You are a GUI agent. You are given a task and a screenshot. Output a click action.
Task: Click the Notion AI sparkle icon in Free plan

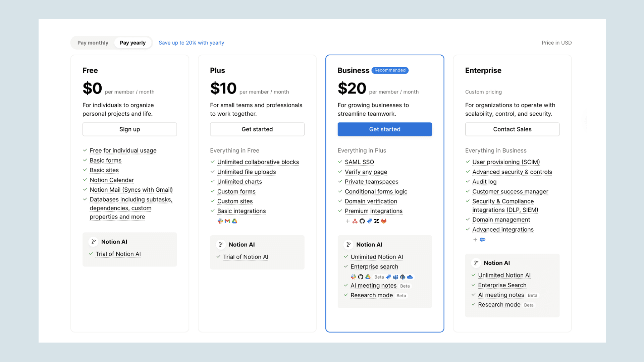tap(93, 241)
